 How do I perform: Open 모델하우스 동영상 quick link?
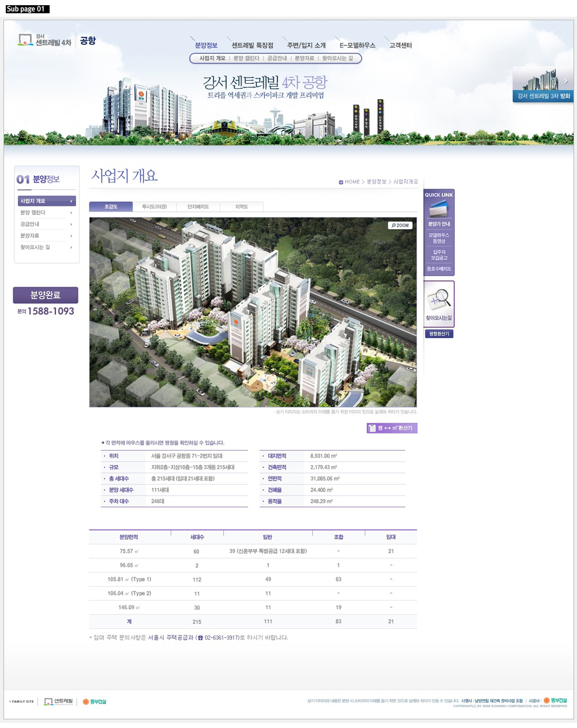pos(439,238)
